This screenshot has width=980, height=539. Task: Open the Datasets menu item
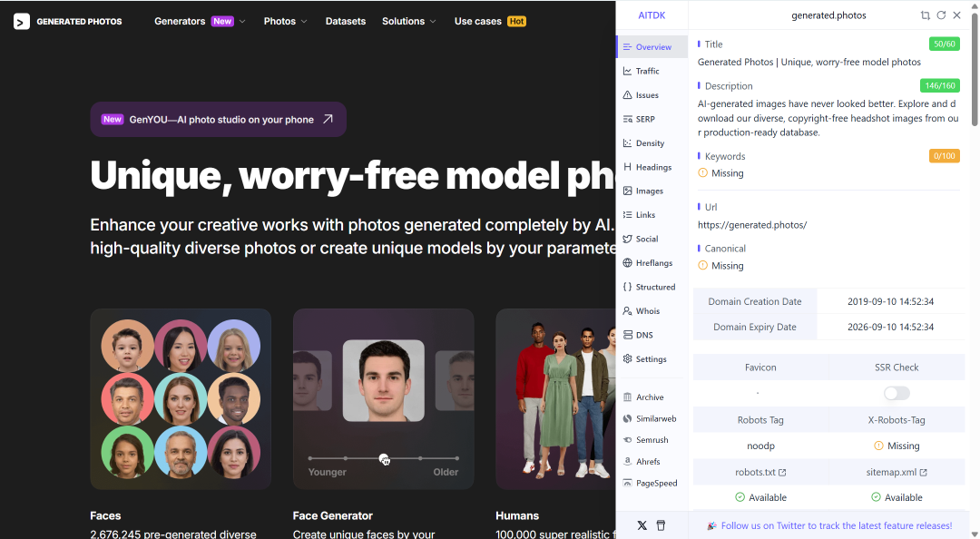(x=346, y=21)
